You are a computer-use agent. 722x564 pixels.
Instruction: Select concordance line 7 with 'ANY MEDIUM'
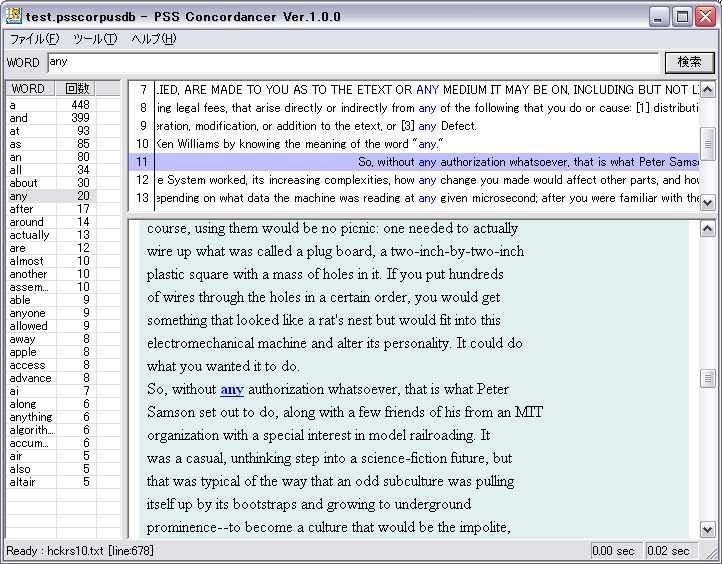[x=414, y=89]
